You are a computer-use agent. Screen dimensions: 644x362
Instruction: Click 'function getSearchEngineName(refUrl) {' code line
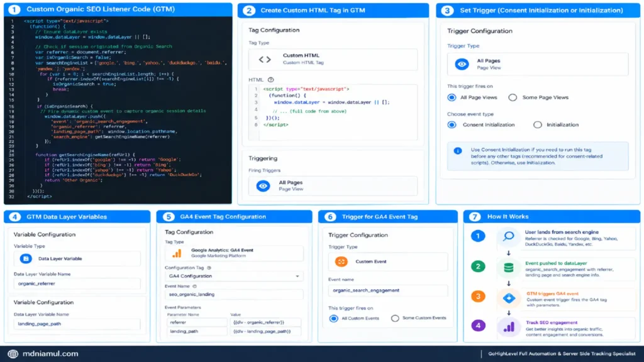coord(85,155)
